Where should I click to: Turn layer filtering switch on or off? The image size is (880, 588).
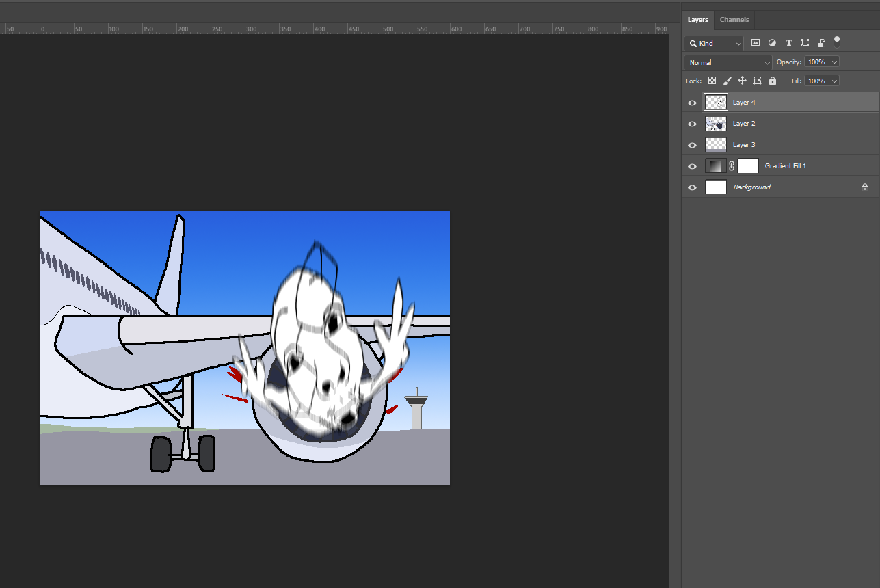pyautogui.click(x=837, y=42)
